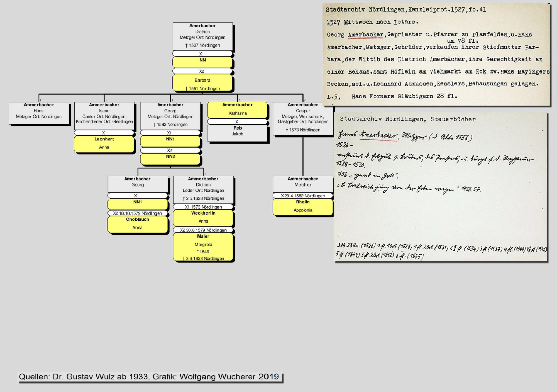Click the Katharina Ammerbacher yellow box

(237, 110)
